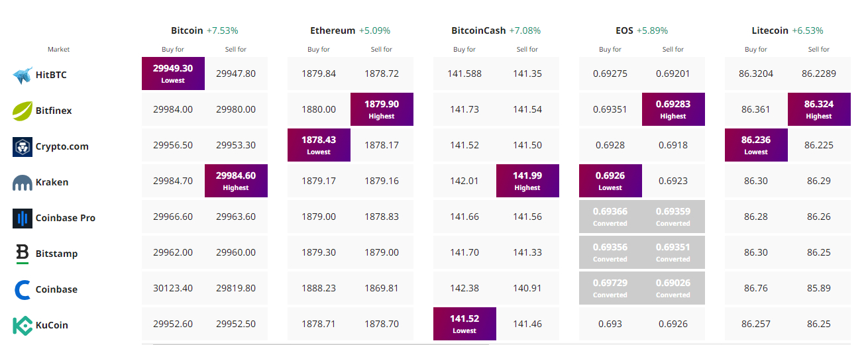Click the KuCoin green logo icon
Image resolution: width=868 pixels, height=345 pixels.
(23, 325)
